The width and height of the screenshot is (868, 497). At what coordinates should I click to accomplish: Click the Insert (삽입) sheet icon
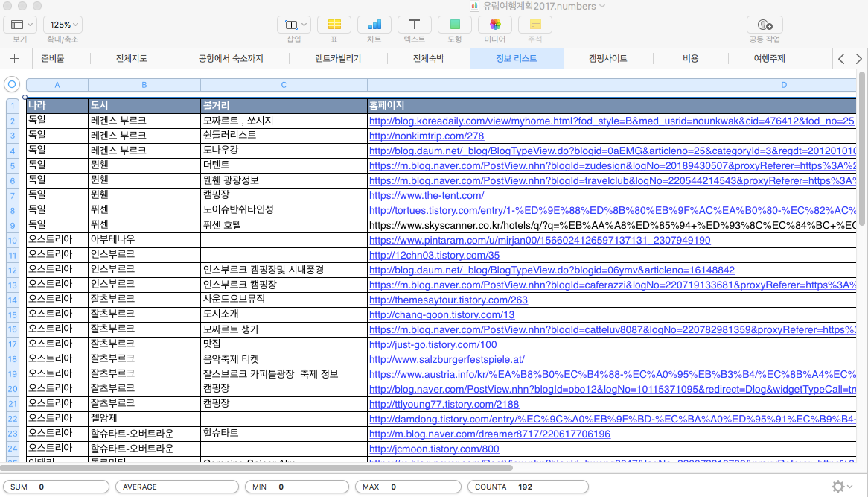[294, 25]
